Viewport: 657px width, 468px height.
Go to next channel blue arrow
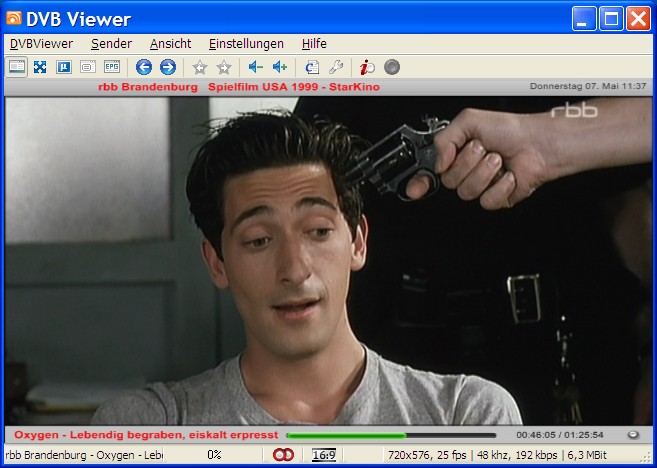(168, 67)
